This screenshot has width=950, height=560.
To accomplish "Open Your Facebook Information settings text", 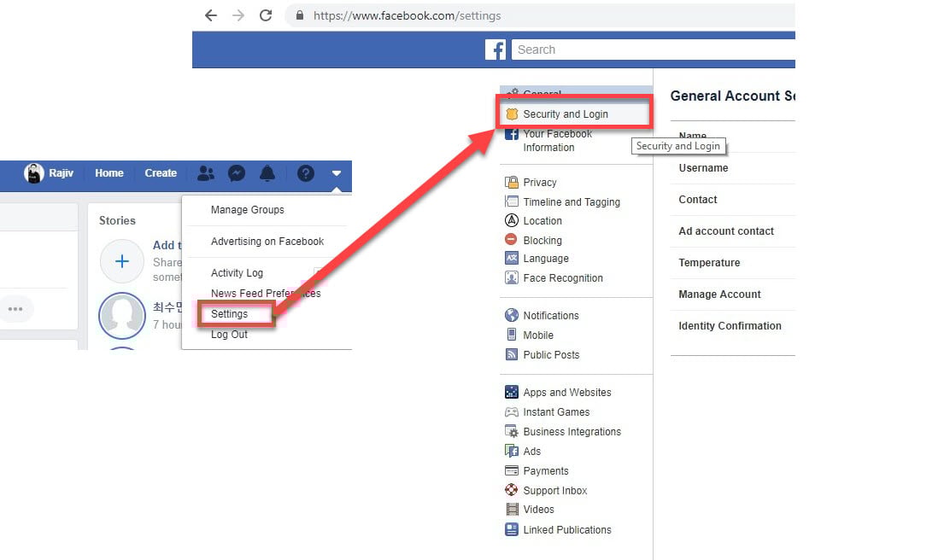I will (557, 141).
